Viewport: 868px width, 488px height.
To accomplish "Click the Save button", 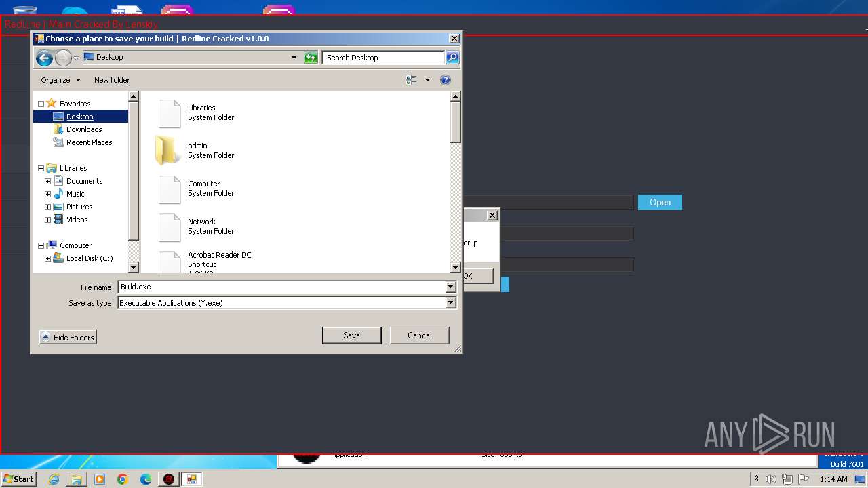I will coord(351,335).
